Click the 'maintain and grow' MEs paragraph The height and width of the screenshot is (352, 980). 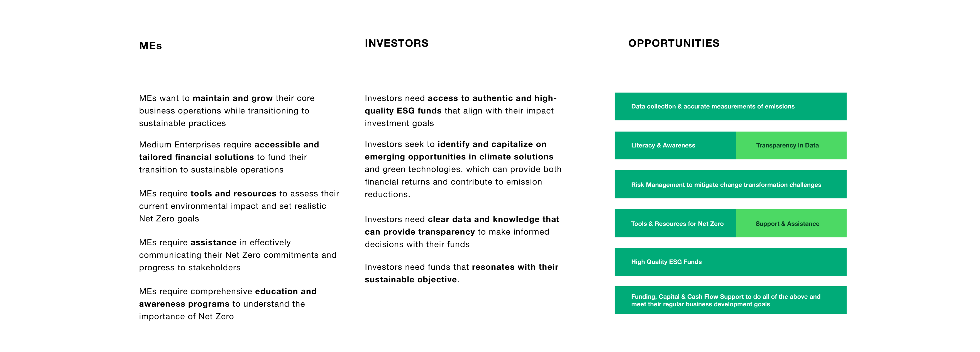(x=227, y=111)
